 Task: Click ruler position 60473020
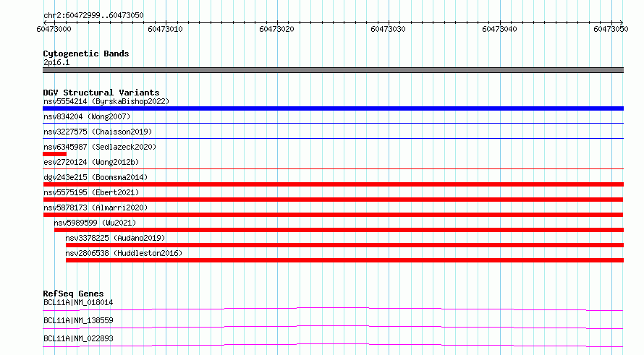click(x=276, y=29)
